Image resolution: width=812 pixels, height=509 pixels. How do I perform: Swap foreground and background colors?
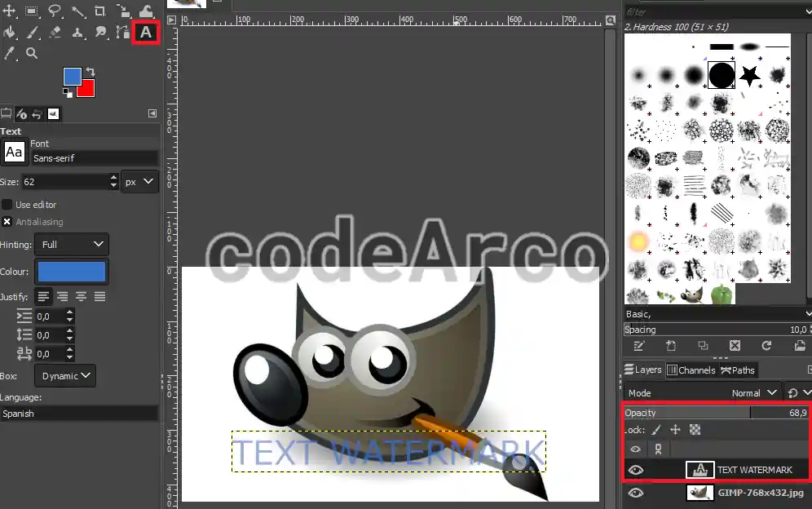(x=90, y=72)
